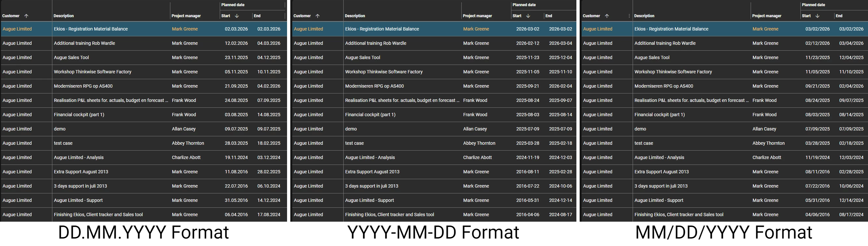Select Augue Limited - Support in DD.MM.YYYY grid
The width and height of the screenshot is (868, 246).
[78, 200]
